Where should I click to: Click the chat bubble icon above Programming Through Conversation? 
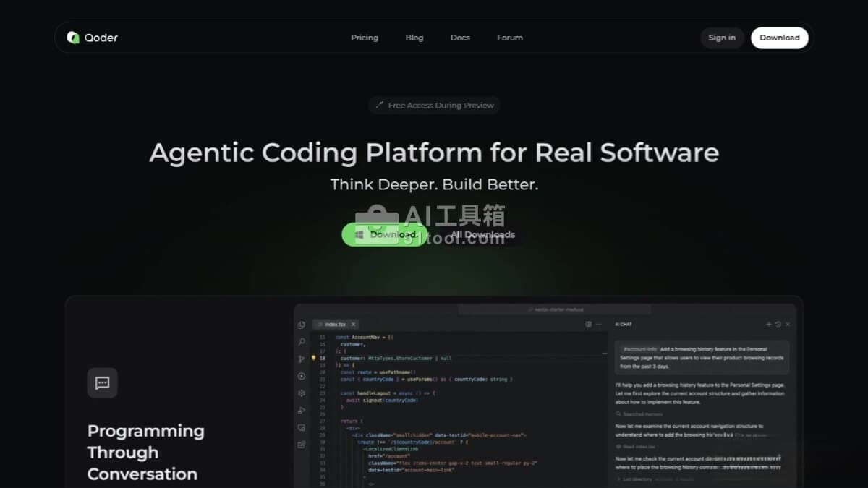tap(102, 383)
